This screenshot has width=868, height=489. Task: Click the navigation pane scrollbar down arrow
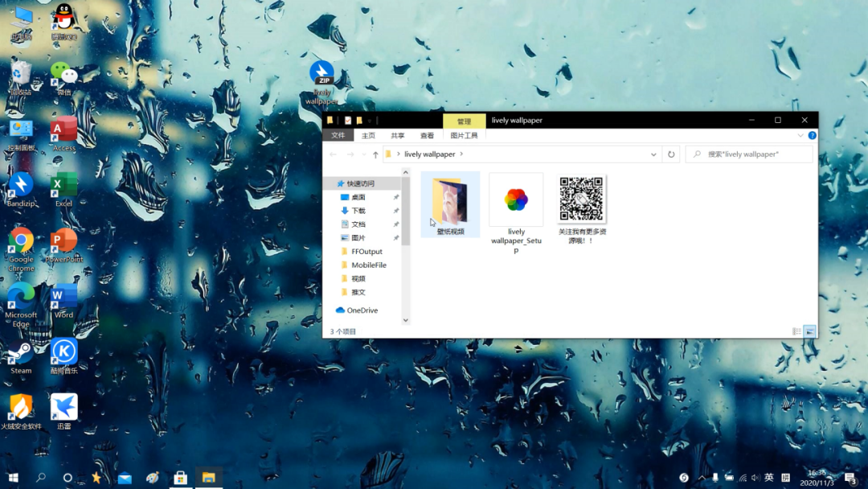coord(406,320)
